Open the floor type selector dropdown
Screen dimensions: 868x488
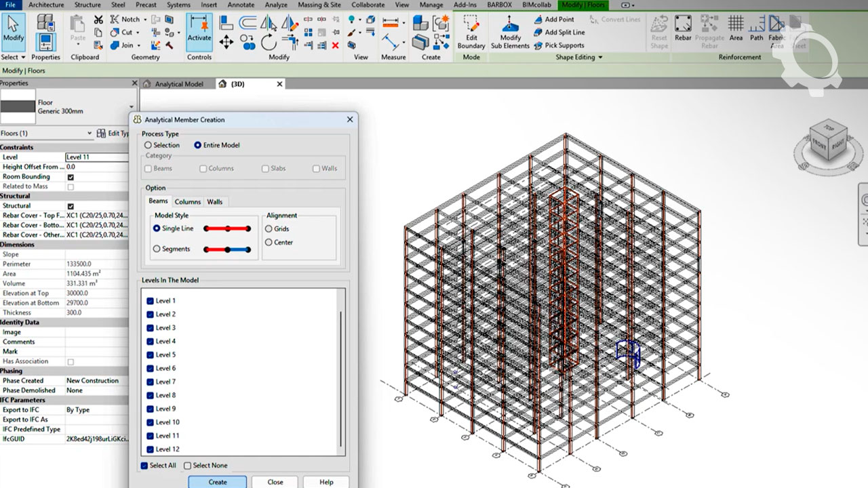[x=132, y=107]
